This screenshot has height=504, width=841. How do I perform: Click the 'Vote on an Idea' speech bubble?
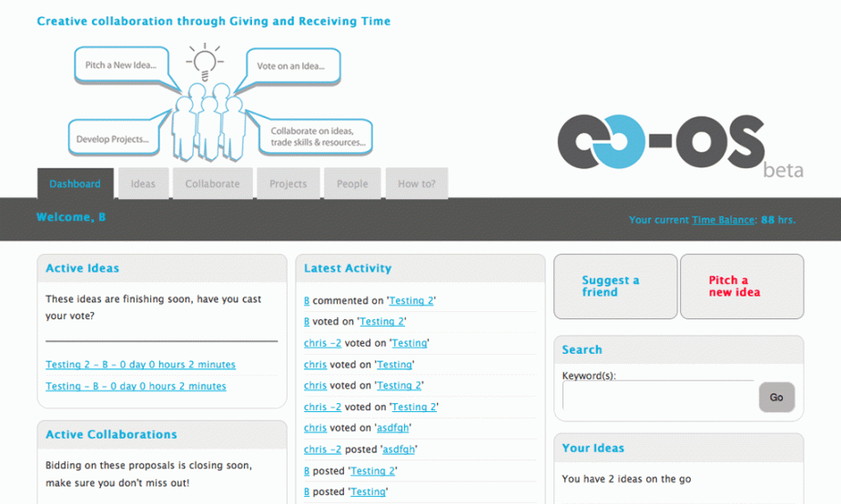pos(291,66)
